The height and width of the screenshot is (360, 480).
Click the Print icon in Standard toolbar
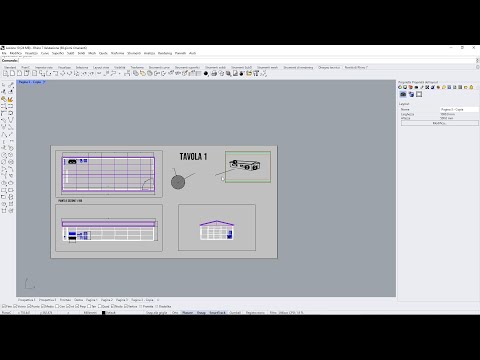pyautogui.click(x=27, y=73)
